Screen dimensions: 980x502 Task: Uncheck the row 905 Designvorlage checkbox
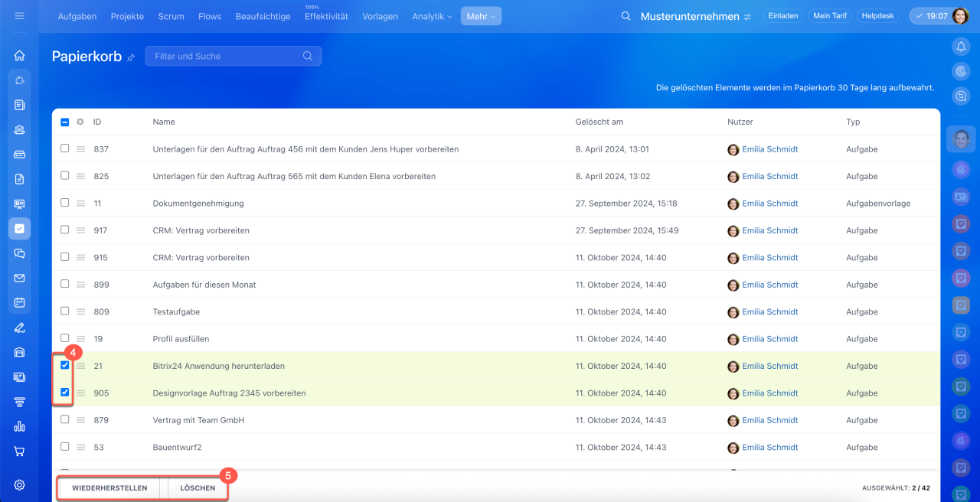coord(65,393)
